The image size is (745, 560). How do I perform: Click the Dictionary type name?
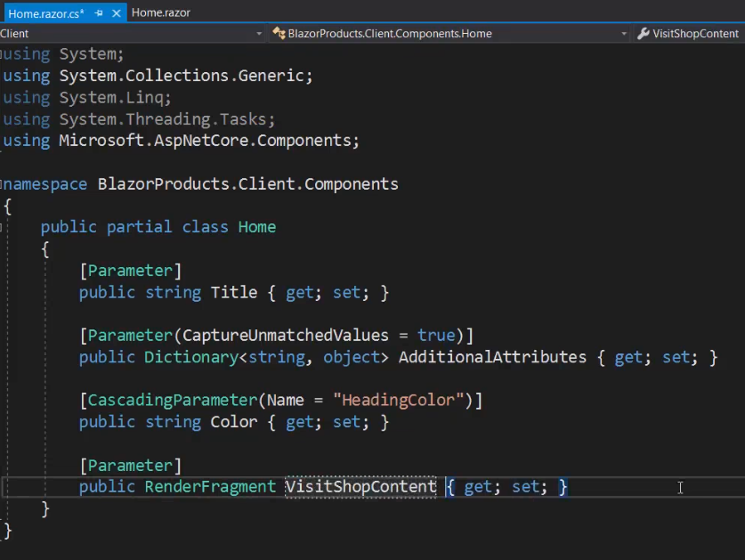[191, 357]
